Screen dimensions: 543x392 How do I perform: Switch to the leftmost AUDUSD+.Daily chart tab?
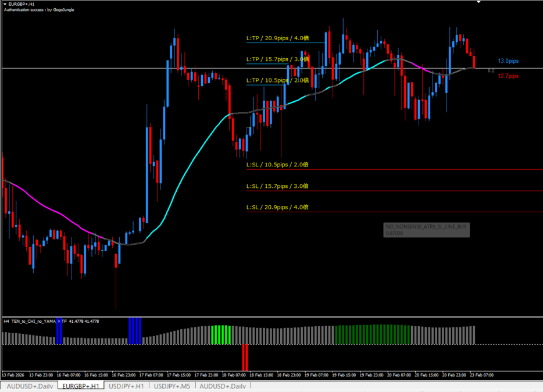click(x=29, y=386)
